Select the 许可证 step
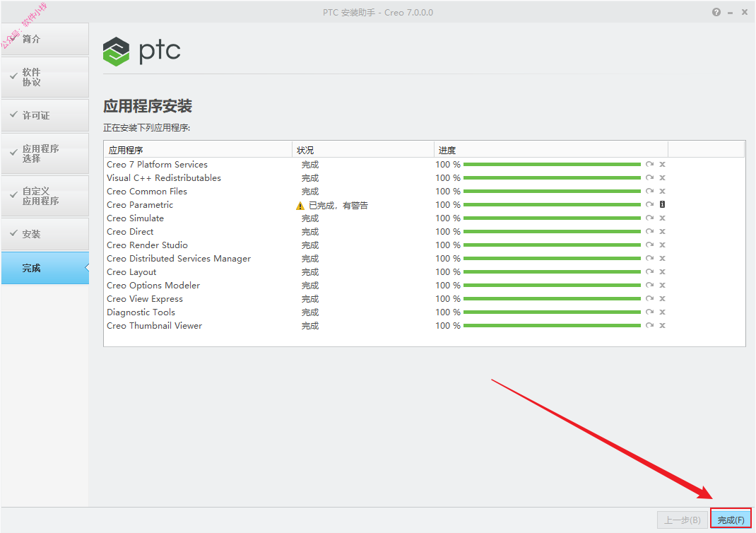This screenshot has width=756, height=533. click(x=45, y=115)
